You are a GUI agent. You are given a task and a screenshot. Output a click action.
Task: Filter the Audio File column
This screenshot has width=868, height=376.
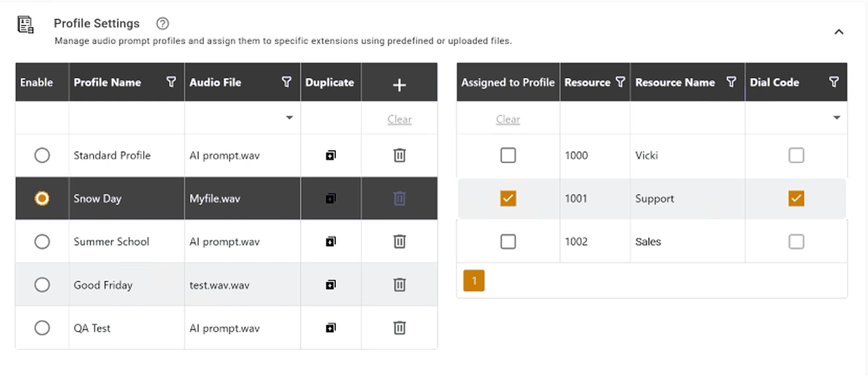click(286, 82)
